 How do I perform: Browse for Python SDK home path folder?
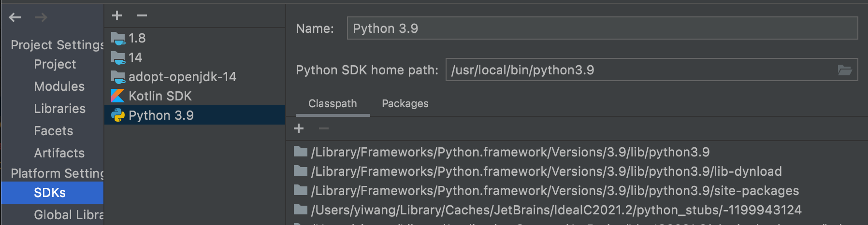[x=845, y=70]
